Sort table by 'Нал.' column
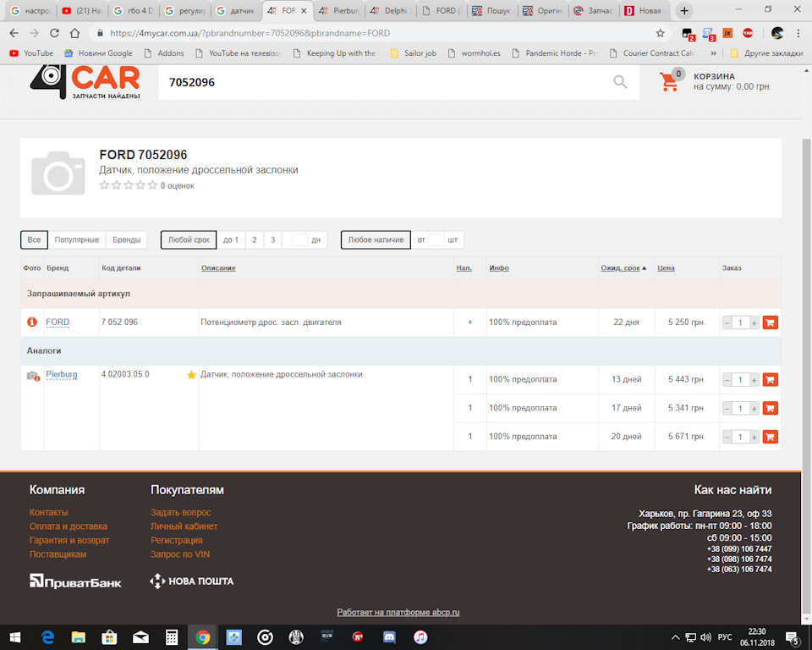The height and width of the screenshot is (650, 812). (464, 268)
